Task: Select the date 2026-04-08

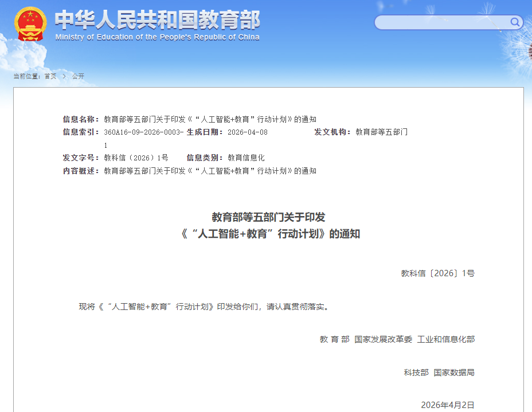Action: (247, 132)
